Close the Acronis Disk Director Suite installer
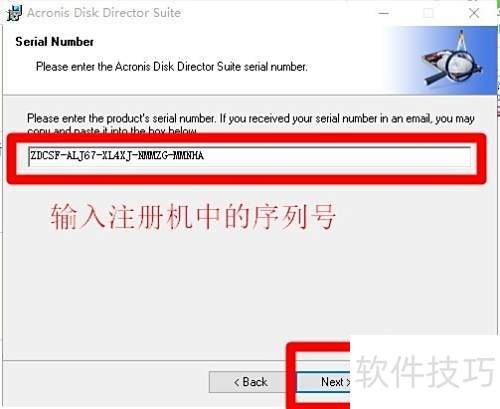Screen dimensions: 500x409 [474, 13]
